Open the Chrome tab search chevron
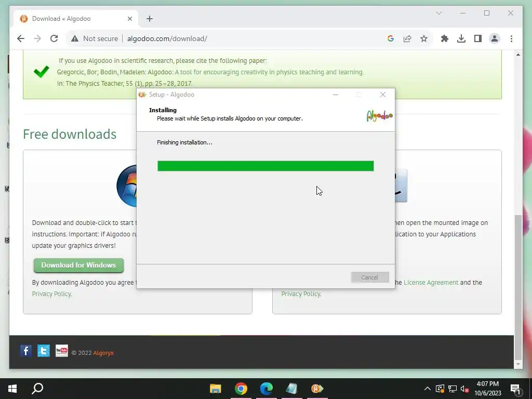Image resolution: width=532 pixels, height=399 pixels. [438, 13]
